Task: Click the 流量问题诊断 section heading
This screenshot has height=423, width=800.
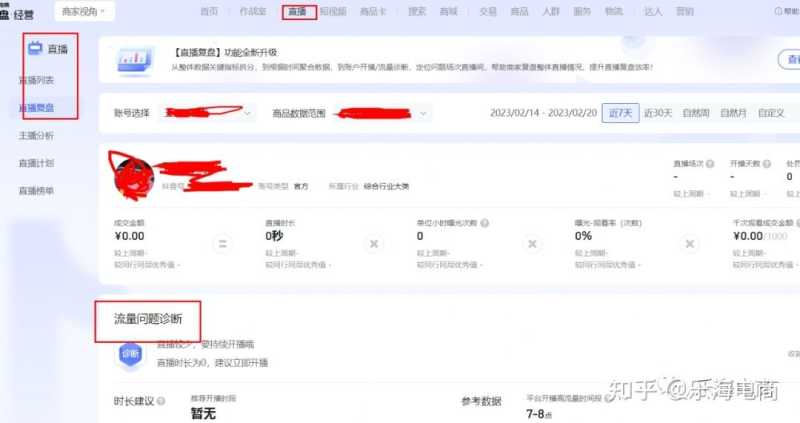Action: click(x=148, y=319)
